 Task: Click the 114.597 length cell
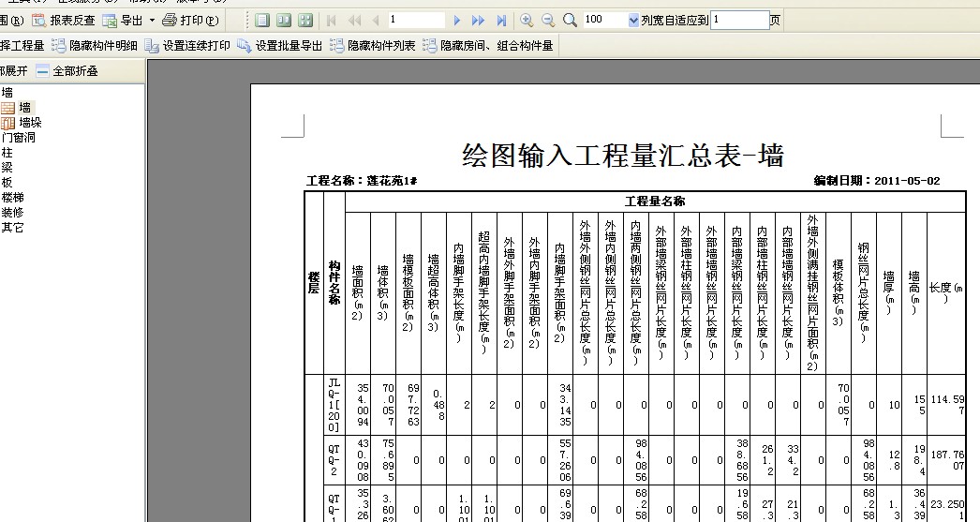[x=947, y=405]
